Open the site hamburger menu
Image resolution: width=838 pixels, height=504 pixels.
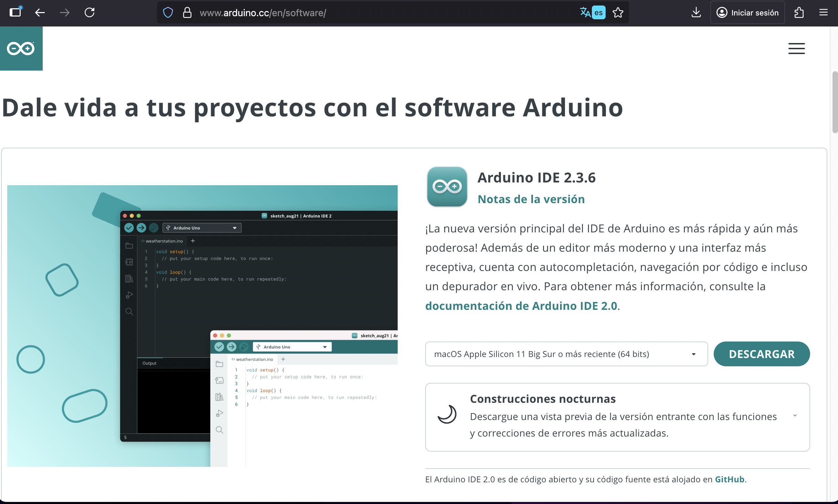(796, 49)
